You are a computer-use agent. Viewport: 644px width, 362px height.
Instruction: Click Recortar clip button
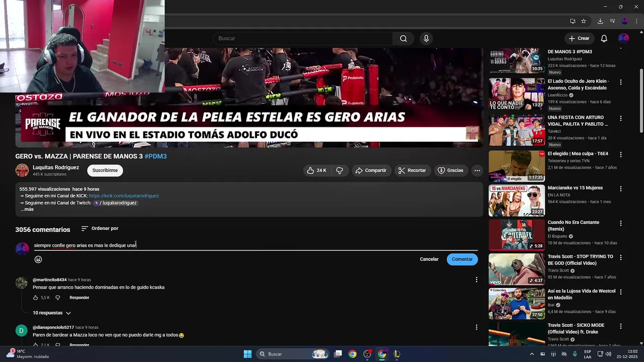412,170
